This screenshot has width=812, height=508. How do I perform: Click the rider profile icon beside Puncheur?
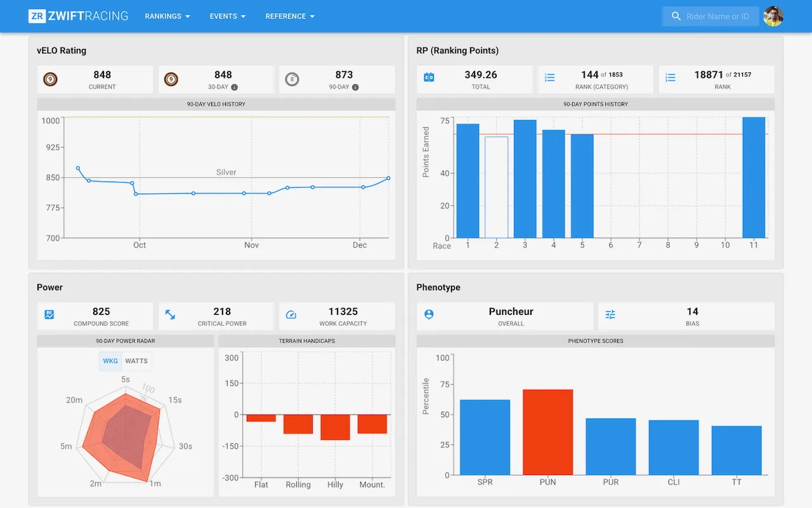tap(430, 315)
